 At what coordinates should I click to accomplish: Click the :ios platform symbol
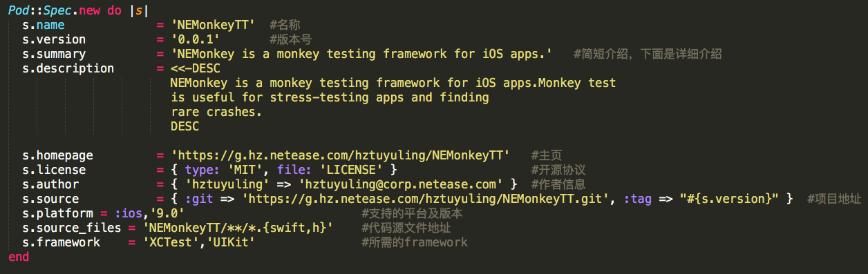click(128, 213)
